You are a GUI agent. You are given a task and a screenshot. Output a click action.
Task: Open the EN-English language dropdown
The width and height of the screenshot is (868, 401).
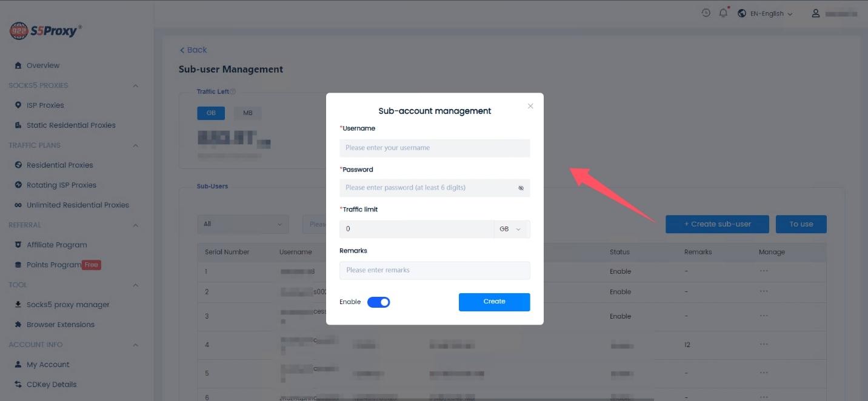coord(766,13)
